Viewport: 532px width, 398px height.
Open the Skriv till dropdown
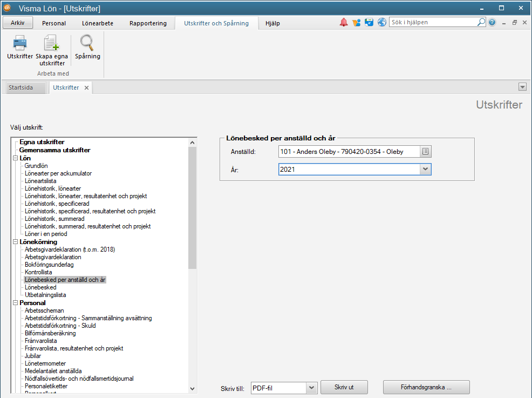point(311,388)
